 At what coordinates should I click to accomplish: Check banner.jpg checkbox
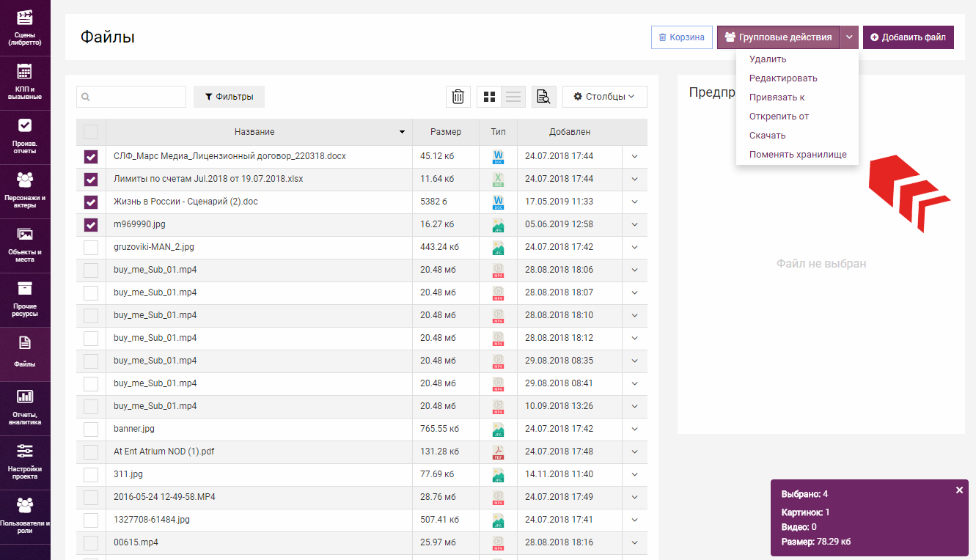(x=91, y=429)
